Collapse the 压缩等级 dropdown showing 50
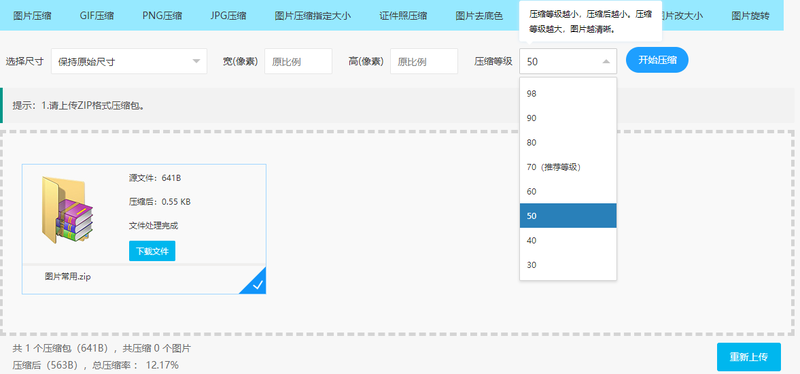 [568, 61]
